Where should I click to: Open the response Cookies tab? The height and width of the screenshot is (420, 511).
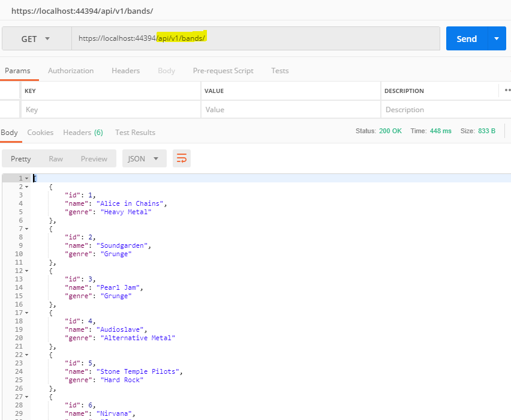click(x=40, y=133)
